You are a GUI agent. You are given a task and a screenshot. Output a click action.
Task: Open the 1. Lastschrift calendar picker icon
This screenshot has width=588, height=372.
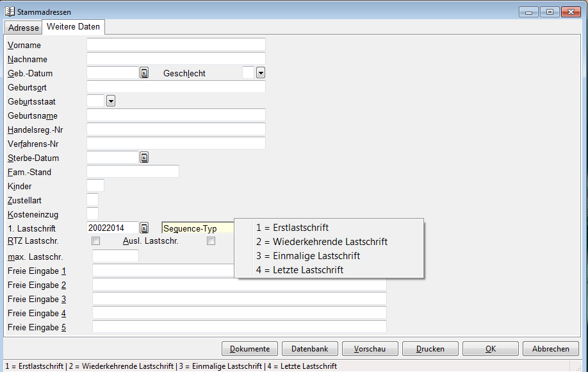(144, 228)
